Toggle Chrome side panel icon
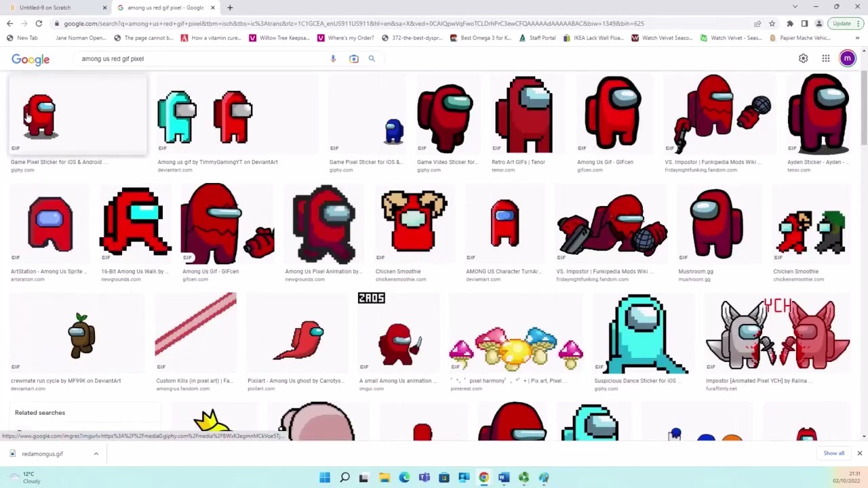868x488 pixels. pos(804,24)
